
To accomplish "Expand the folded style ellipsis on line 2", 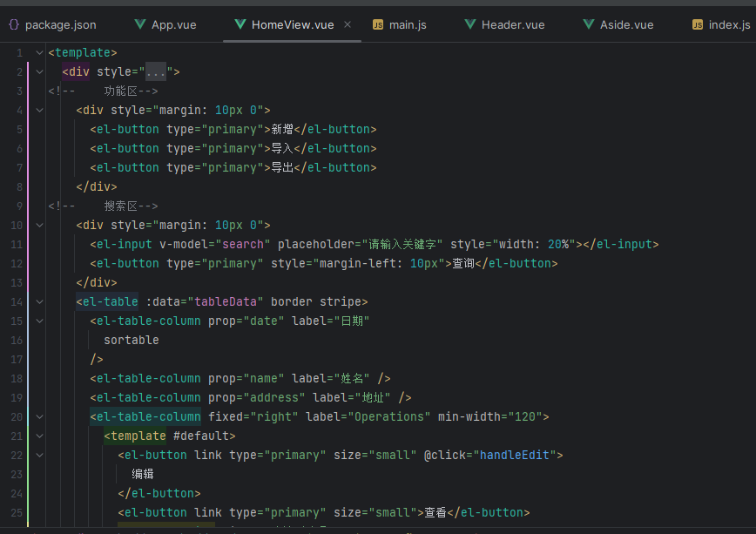I will (155, 72).
